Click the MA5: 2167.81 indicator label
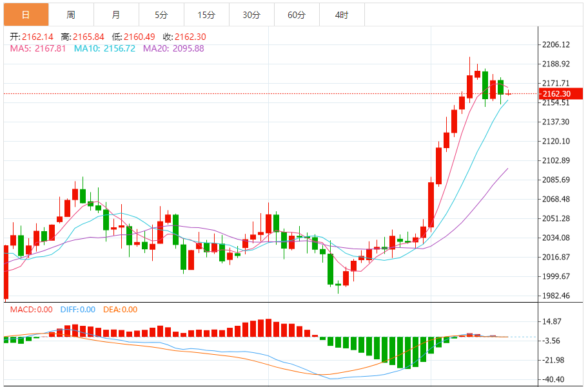The width and height of the screenshot is (588, 387). (x=38, y=48)
